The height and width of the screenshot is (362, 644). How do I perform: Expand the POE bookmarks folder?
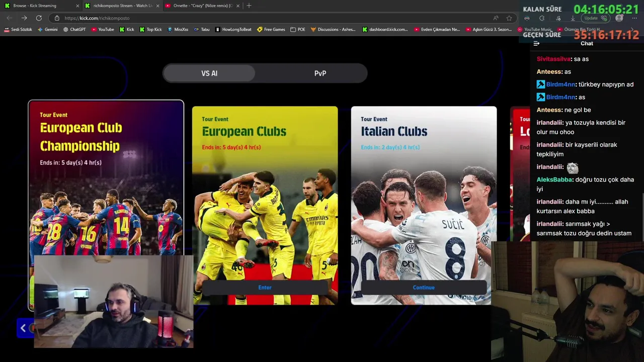click(298, 30)
